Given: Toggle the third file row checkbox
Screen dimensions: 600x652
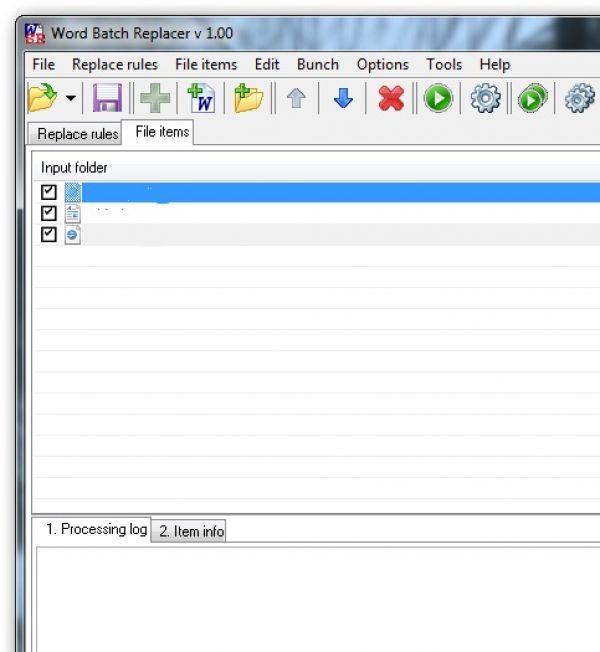Looking at the screenshot, I should (x=49, y=235).
